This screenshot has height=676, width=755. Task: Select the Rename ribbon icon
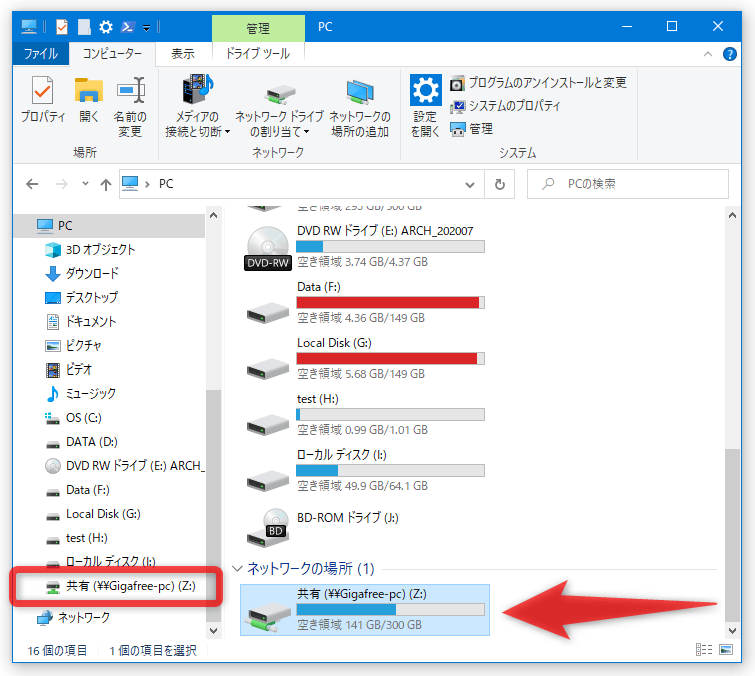tap(130, 107)
